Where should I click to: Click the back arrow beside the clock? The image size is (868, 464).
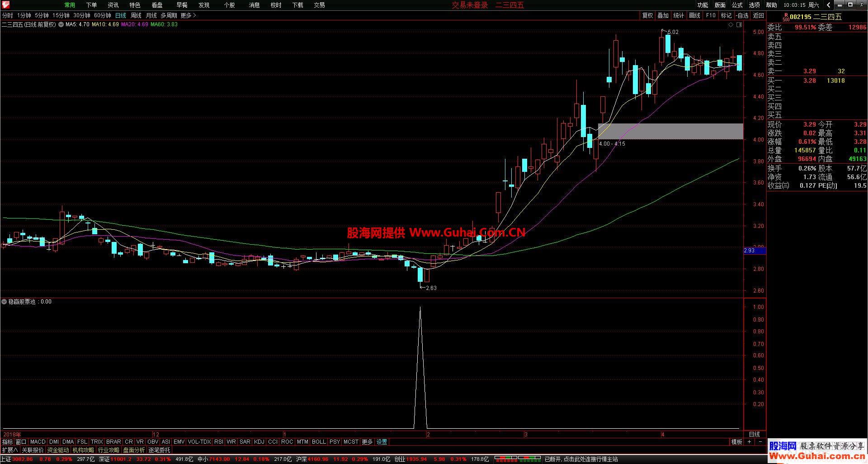[x=828, y=5]
